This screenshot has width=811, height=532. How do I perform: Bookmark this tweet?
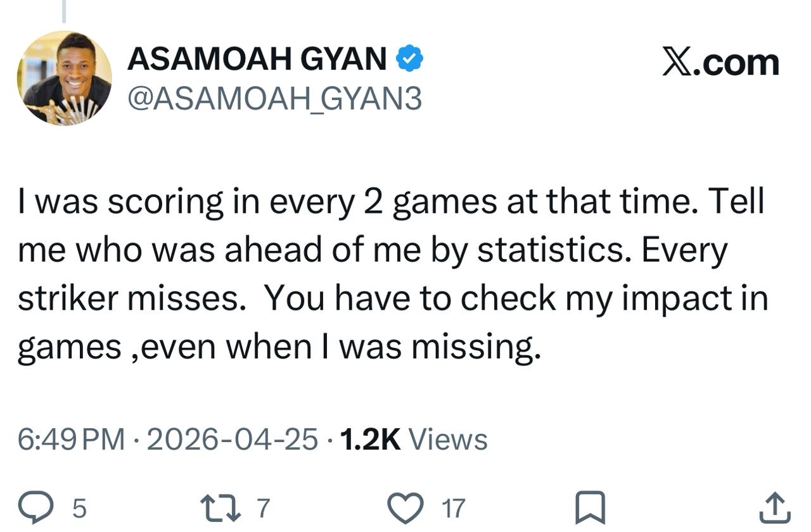point(590,507)
